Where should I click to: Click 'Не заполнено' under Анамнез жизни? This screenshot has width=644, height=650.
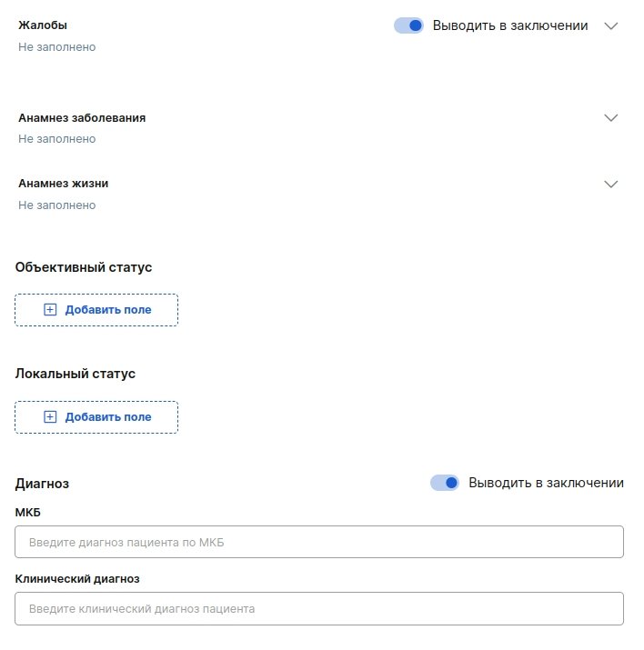click(56, 205)
